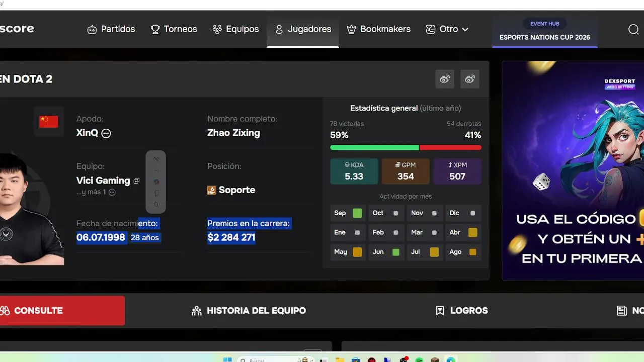This screenshot has width=644, height=362.
Task: Select the Abr activity indicator
Action: coord(472,232)
